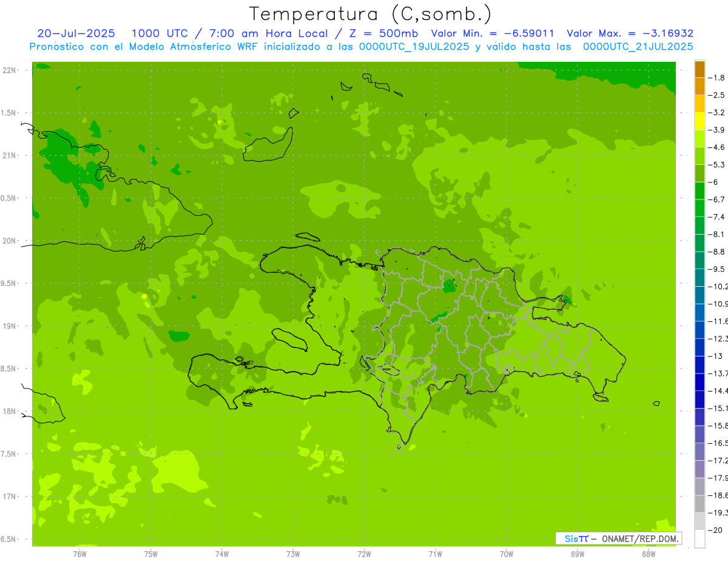Click the "0.5N" latitude label

coord(9,198)
